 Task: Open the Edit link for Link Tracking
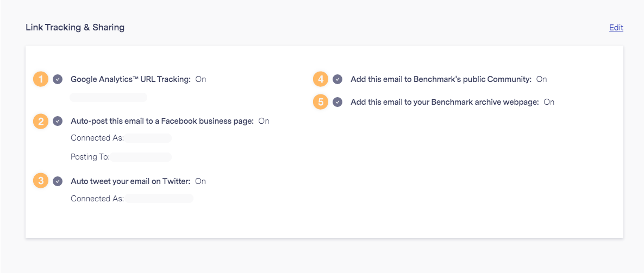tap(616, 28)
